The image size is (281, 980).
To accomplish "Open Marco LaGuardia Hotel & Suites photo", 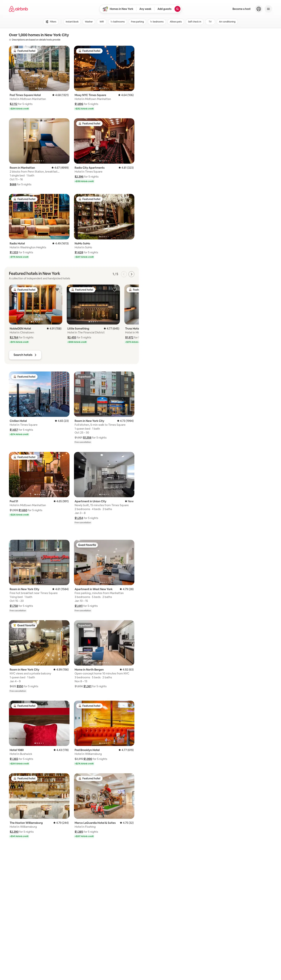I will coord(104,796).
